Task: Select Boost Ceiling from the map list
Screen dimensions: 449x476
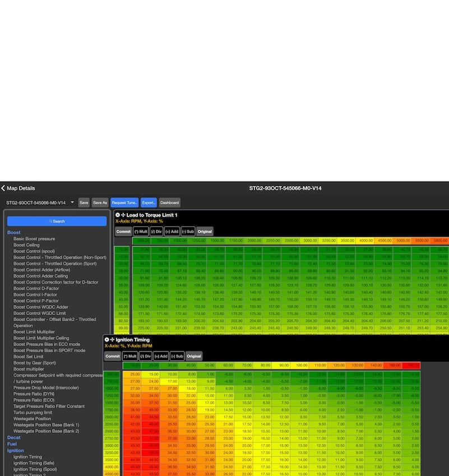Action: pyautogui.click(x=26, y=245)
